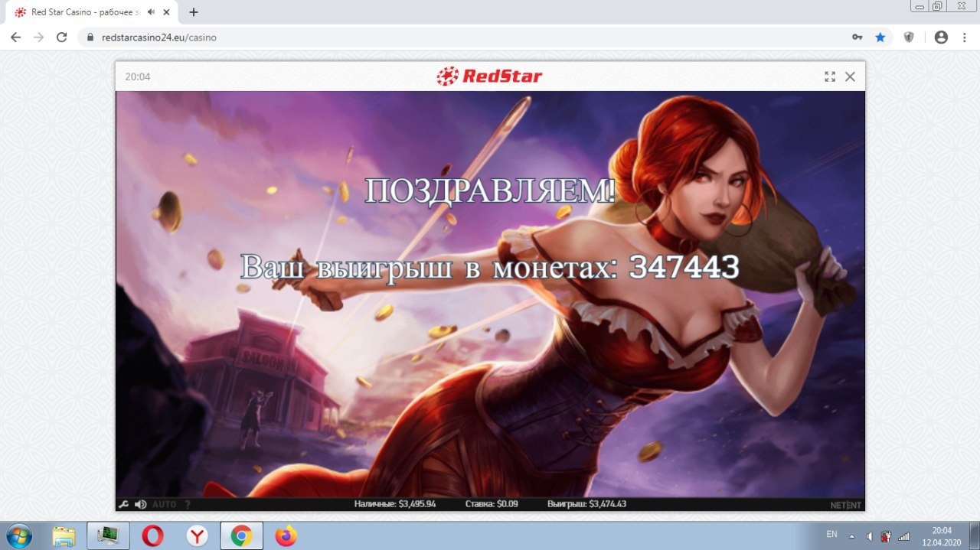
Task: Go back in browser history
Action: pos(15,37)
